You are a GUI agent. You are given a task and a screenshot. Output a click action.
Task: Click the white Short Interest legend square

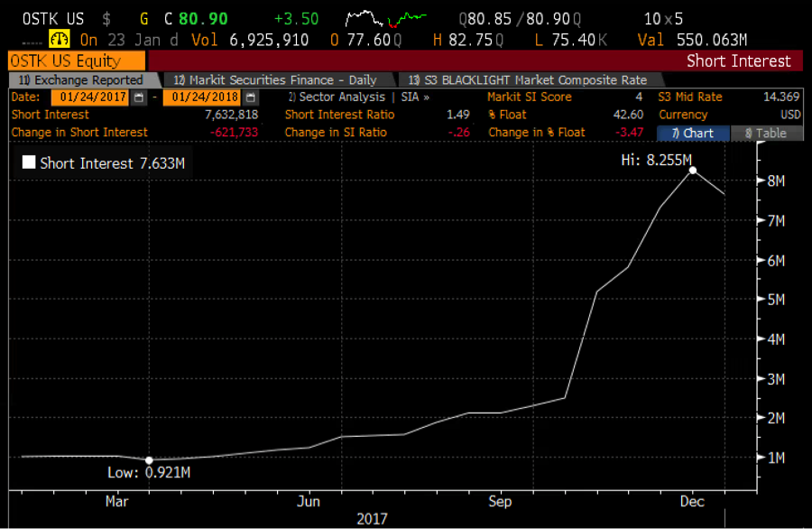coord(29,163)
